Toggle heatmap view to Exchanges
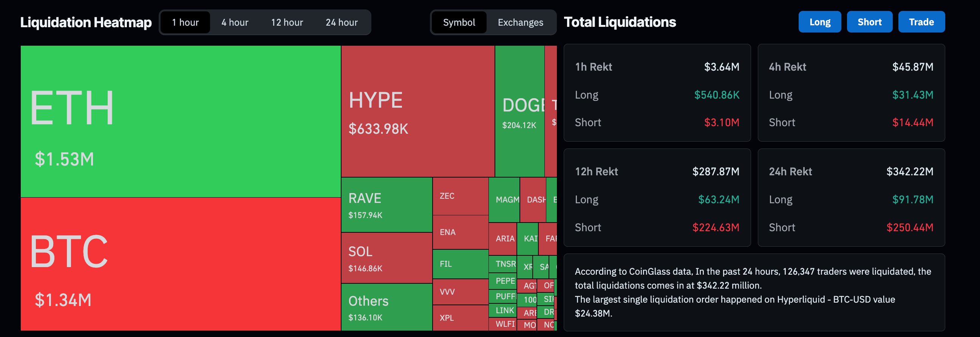The height and width of the screenshot is (337, 980). (x=520, y=22)
